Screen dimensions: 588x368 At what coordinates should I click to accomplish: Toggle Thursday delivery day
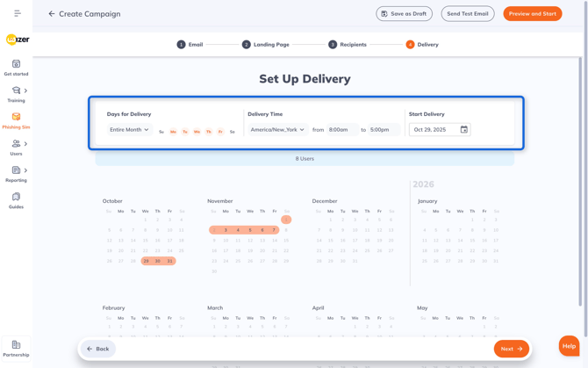click(x=209, y=132)
